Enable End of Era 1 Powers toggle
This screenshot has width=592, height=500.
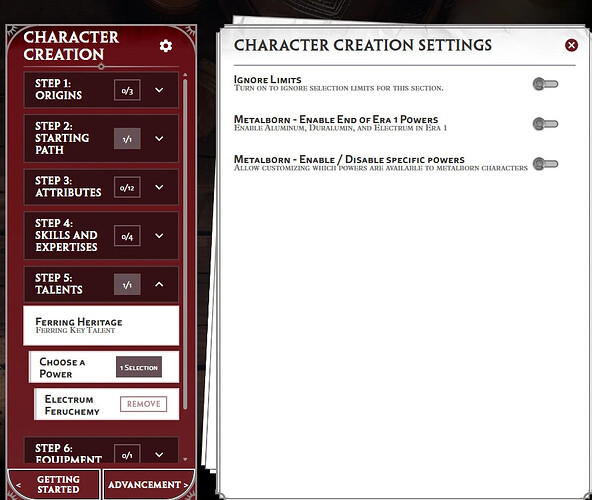(x=545, y=123)
